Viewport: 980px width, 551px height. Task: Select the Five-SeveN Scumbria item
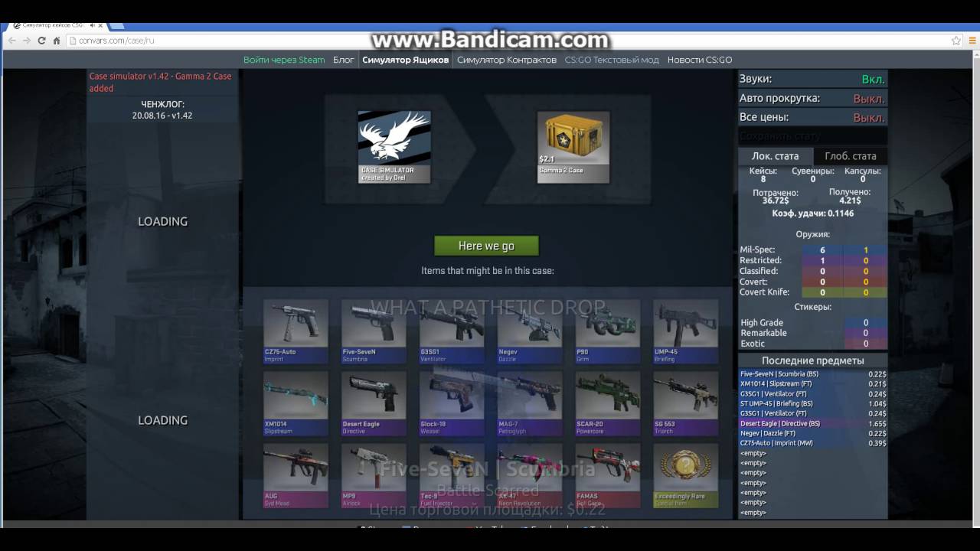(374, 331)
